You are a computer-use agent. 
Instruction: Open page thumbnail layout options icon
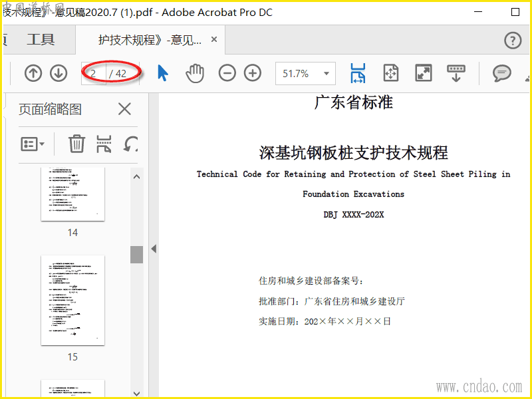point(104,144)
